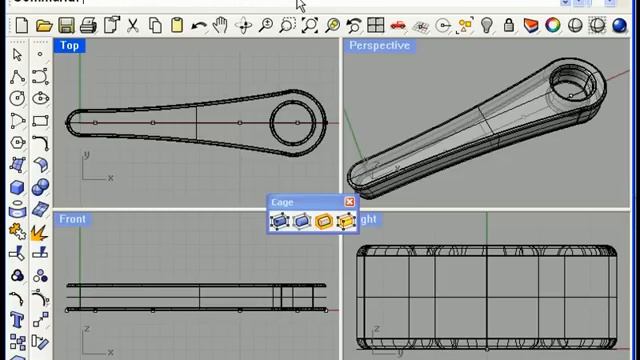640x360 pixels.
Task: Select the pointer selection tool
Action: [17, 54]
